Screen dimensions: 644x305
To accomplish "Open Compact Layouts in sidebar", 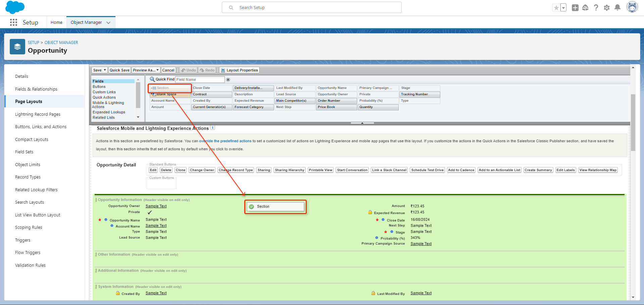I will tap(32, 140).
